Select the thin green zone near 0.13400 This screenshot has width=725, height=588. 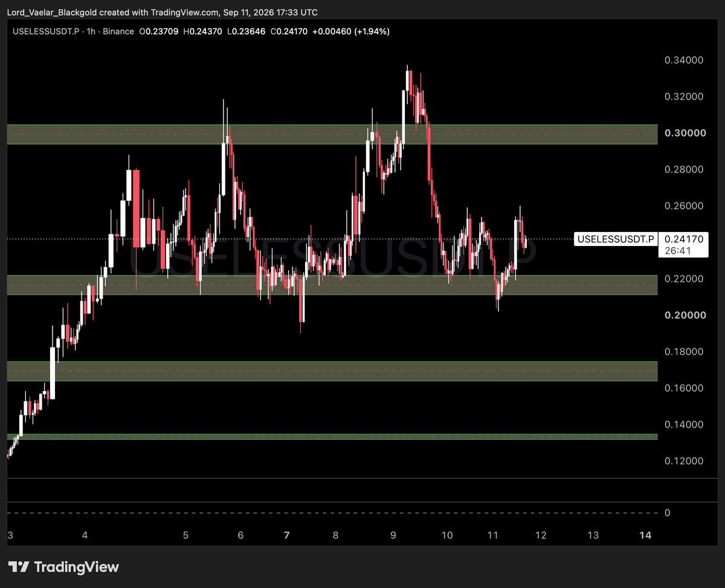click(332, 436)
